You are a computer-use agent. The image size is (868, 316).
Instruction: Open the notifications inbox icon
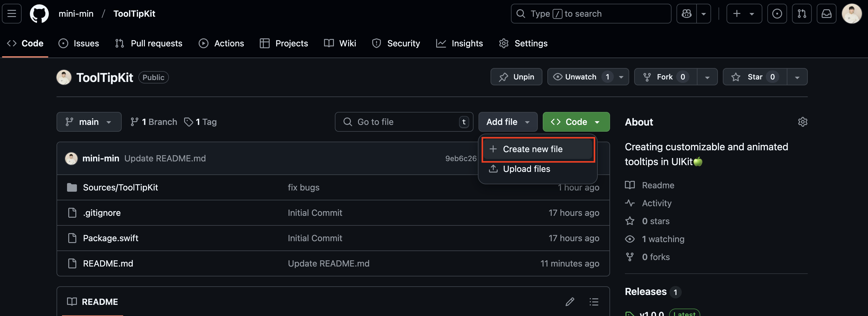tap(826, 14)
